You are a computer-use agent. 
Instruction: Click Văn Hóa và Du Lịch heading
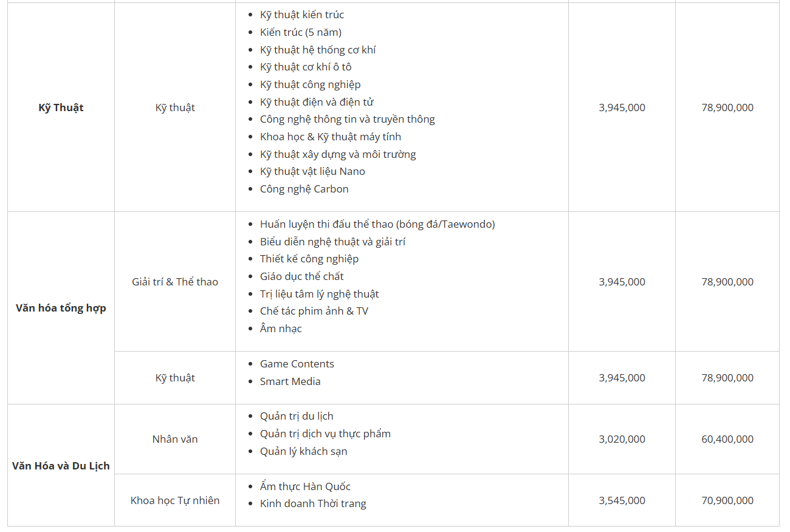point(61,466)
